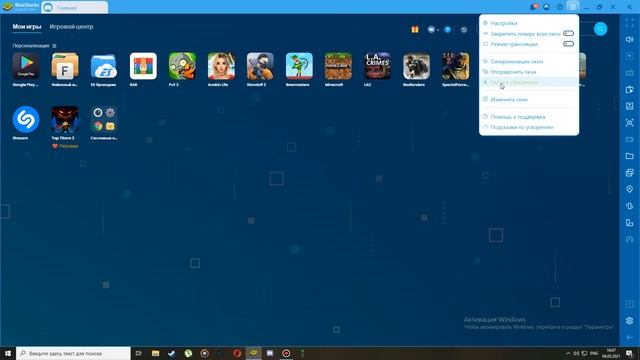Toggle the pin on top of all windows switch

click(x=568, y=33)
